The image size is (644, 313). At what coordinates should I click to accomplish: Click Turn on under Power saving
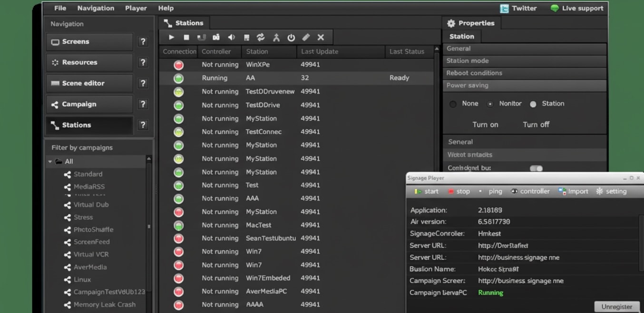point(485,125)
